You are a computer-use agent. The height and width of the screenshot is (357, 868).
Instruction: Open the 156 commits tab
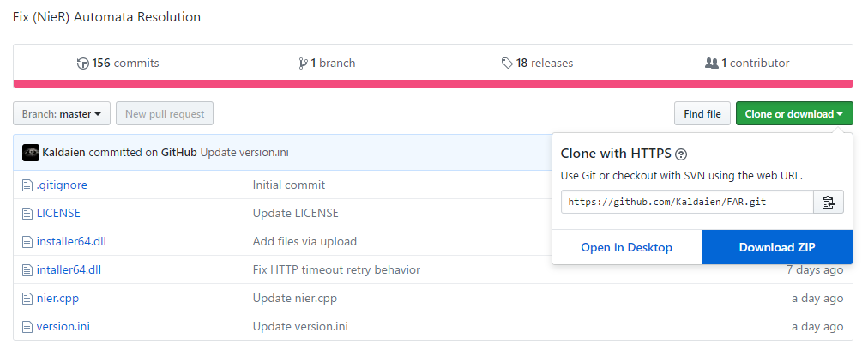point(118,64)
